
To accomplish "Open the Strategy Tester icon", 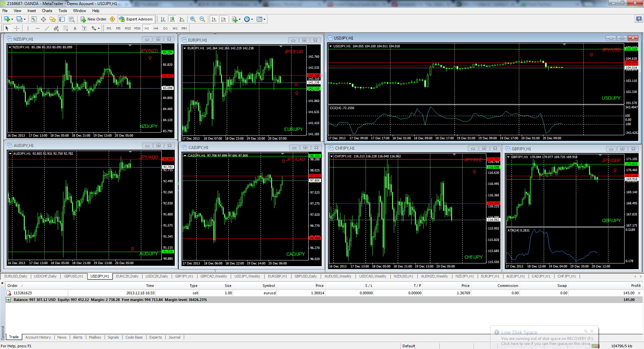I will [71, 19].
